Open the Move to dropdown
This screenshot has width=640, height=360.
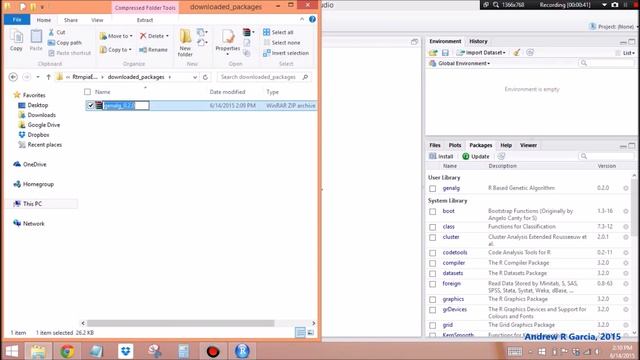(x=116, y=36)
